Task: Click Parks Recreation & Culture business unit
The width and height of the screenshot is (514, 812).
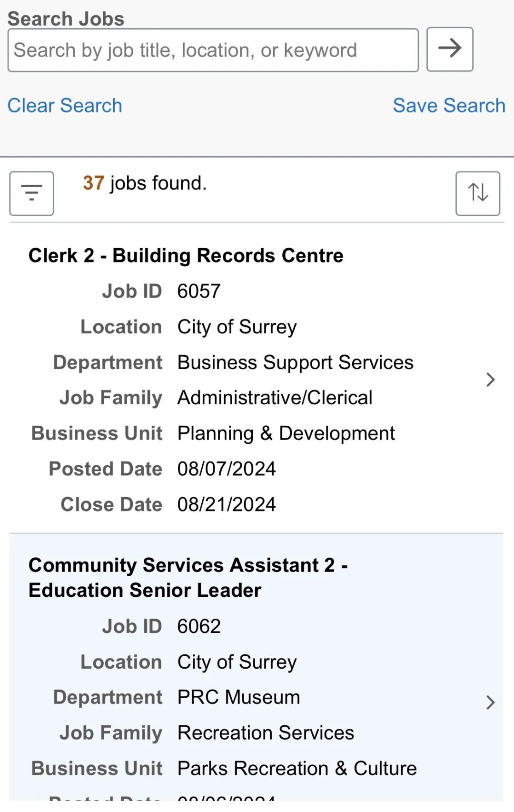Action: point(297,768)
